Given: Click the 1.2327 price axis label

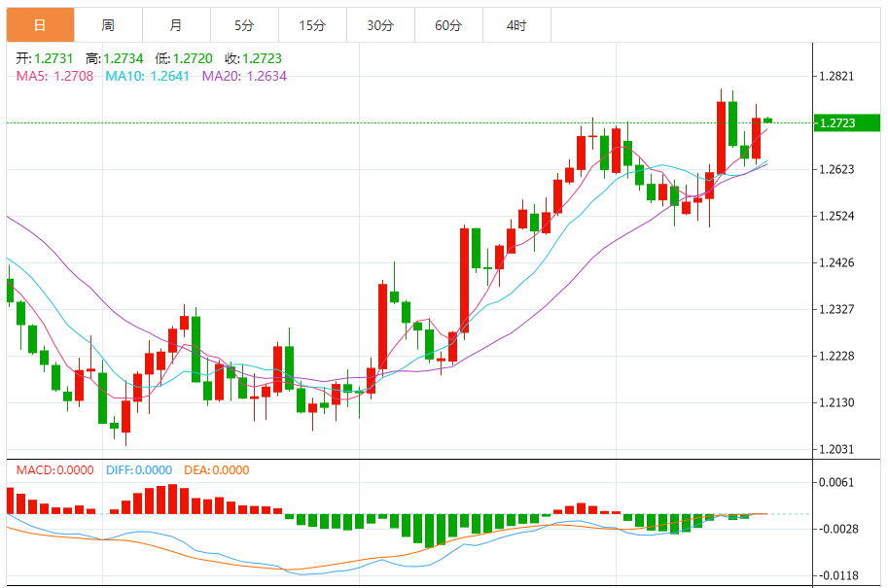Looking at the screenshot, I should 836,310.
